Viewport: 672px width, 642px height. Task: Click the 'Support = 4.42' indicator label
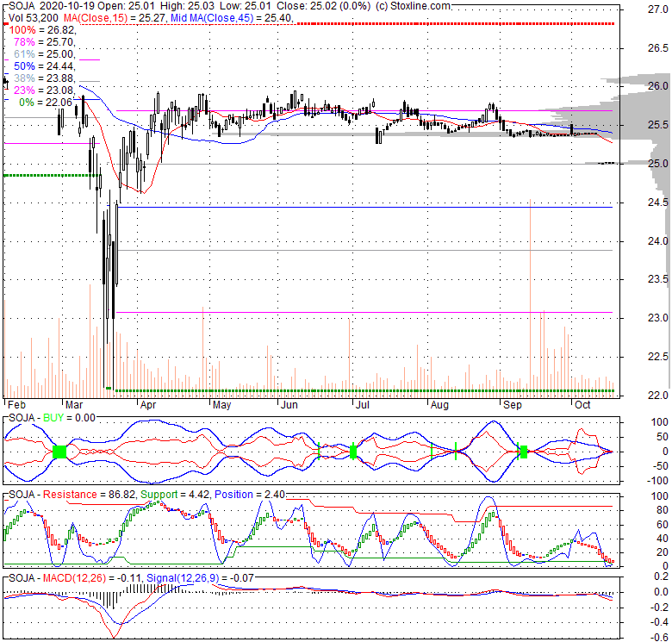click(175, 495)
